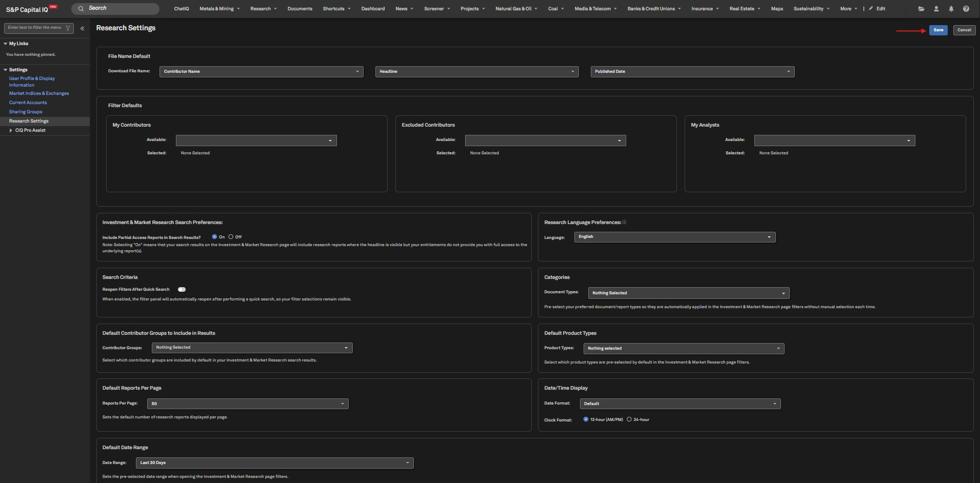Toggle Reopen Filters After Quick Search switch

182,289
